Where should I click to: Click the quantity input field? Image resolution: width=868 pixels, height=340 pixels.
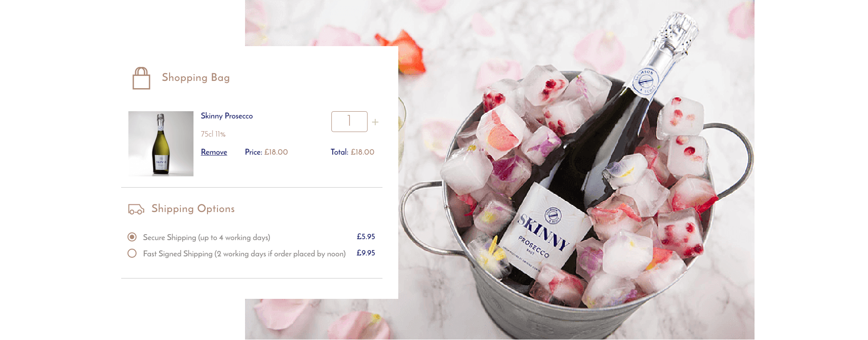pyautogui.click(x=349, y=122)
